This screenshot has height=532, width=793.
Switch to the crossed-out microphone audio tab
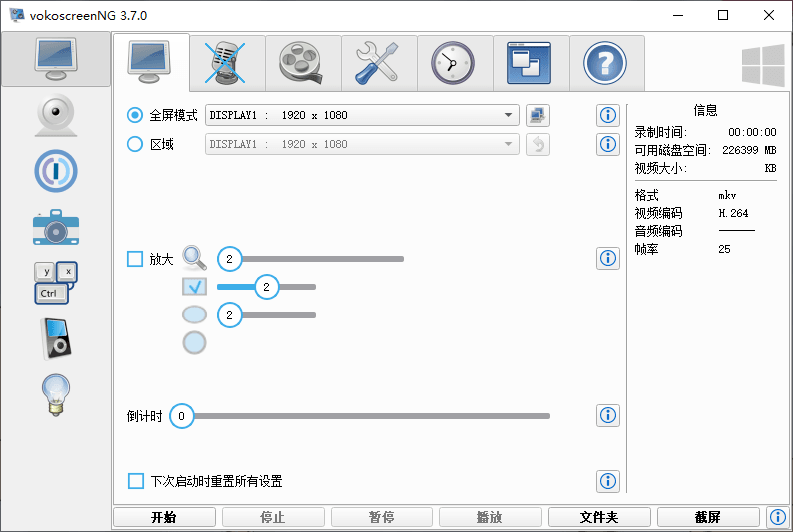click(x=228, y=63)
